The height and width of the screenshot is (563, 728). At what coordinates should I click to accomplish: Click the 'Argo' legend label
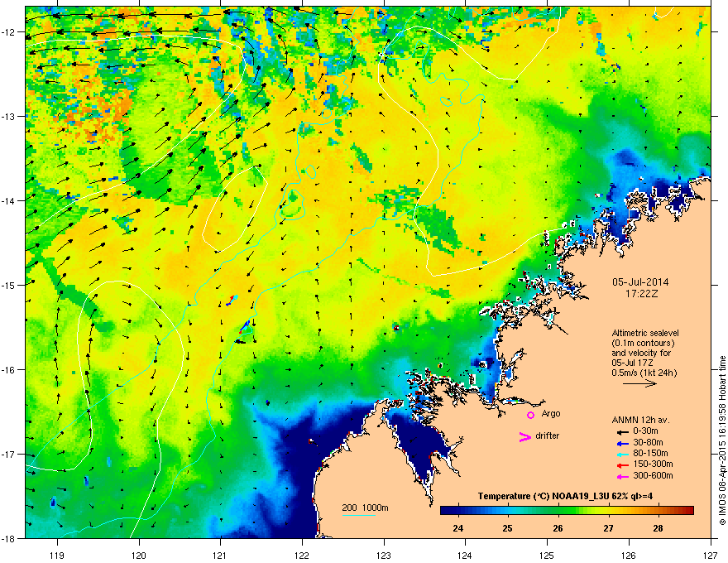click(551, 414)
